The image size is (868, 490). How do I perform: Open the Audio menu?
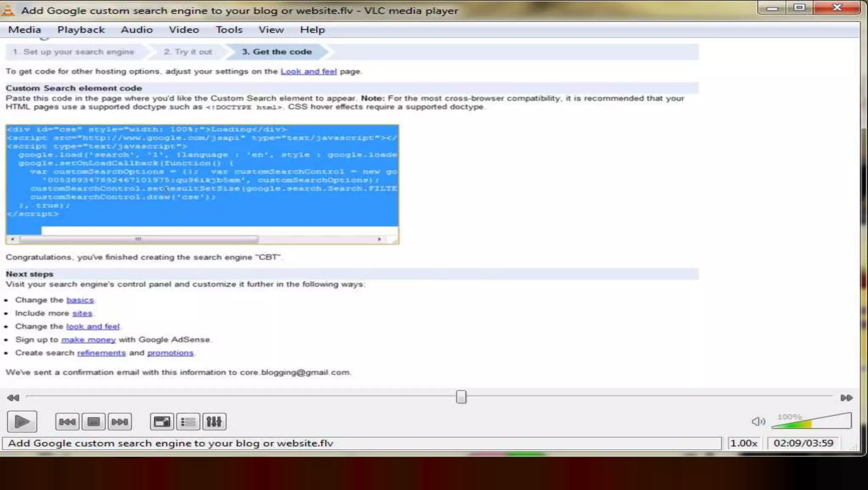136,30
